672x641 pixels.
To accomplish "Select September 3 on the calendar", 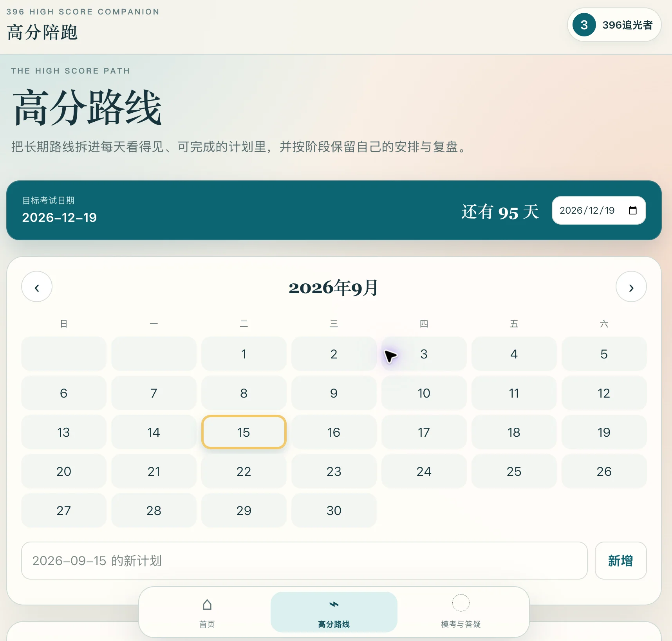I will [x=424, y=354].
